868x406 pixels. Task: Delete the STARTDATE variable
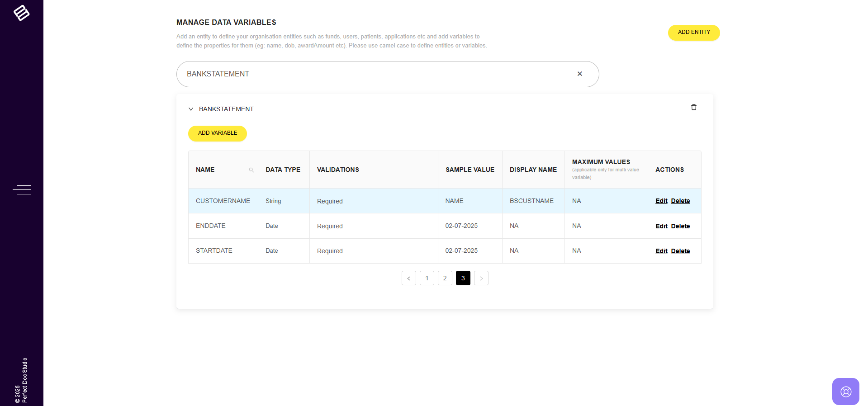point(680,251)
